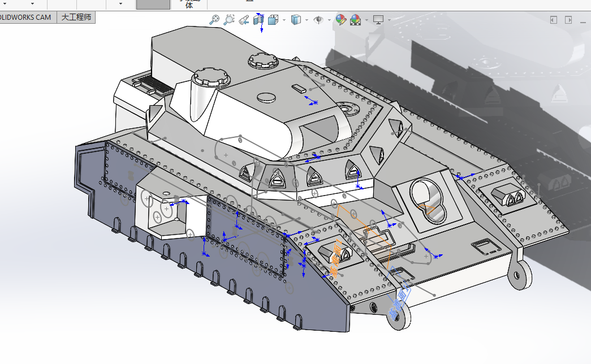Open the 大工程师 tab
This screenshot has height=364, width=591.
(x=76, y=18)
